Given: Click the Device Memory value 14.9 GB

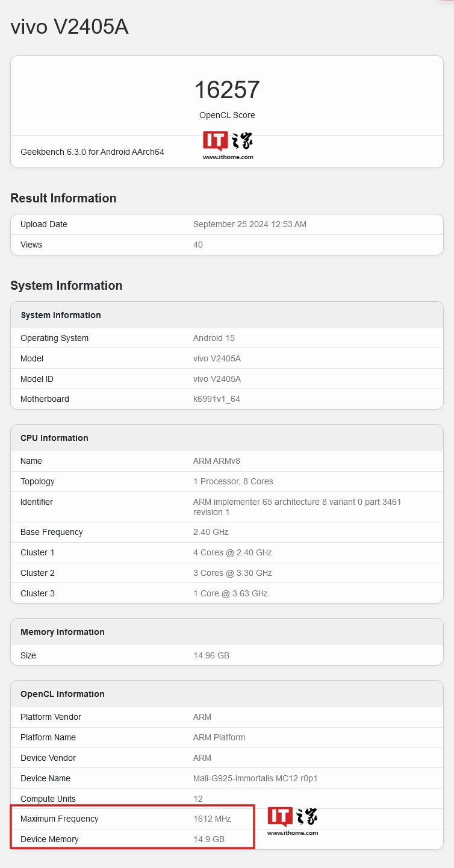Looking at the screenshot, I should point(208,839).
